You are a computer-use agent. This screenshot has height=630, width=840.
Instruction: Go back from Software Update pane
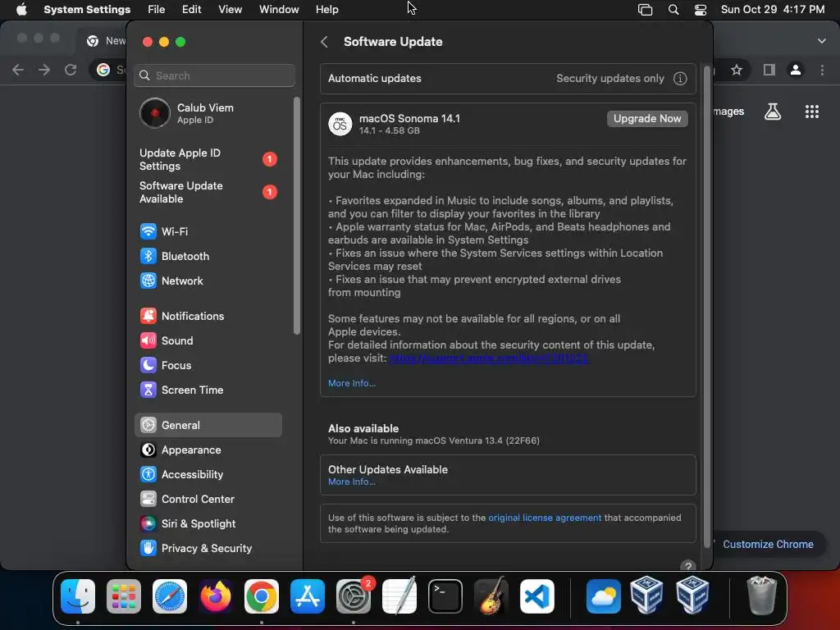(x=324, y=42)
